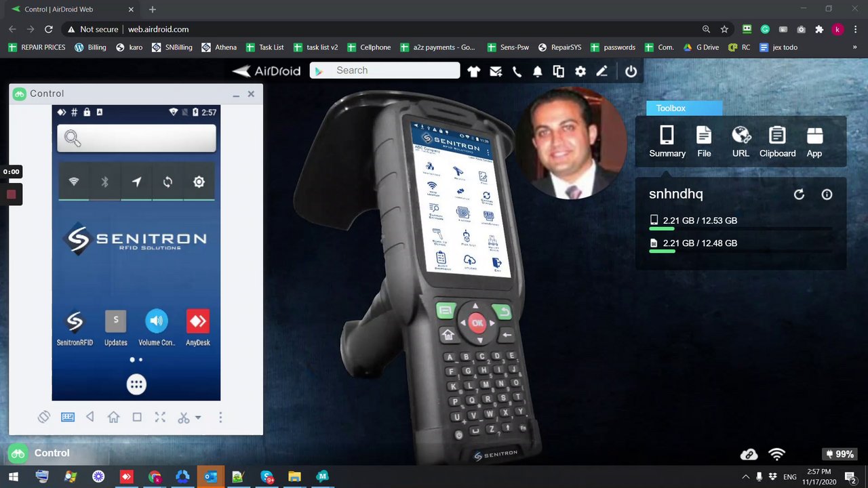Tap Recent apps square in Control toolbar
Image resolution: width=868 pixels, height=488 pixels.
click(x=137, y=418)
